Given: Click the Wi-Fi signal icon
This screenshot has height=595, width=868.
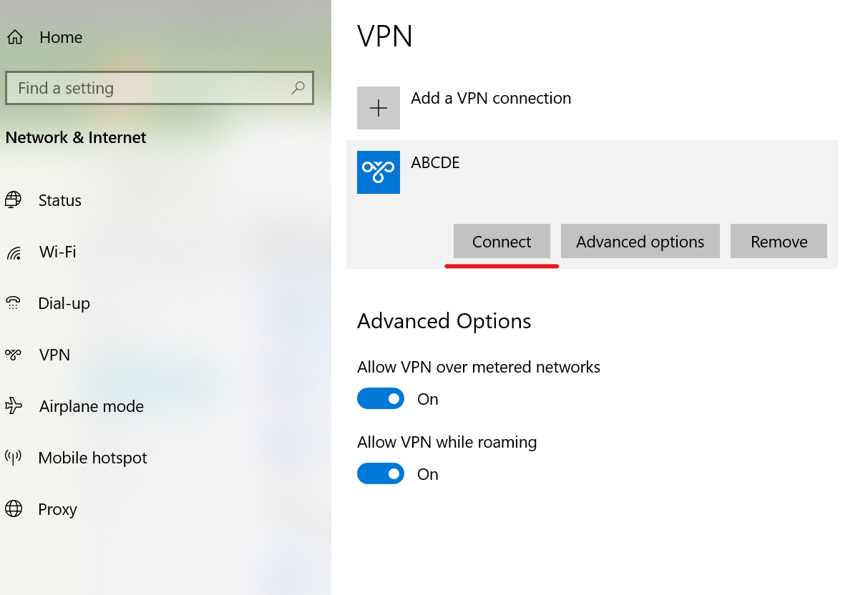Looking at the screenshot, I should coord(14,252).
